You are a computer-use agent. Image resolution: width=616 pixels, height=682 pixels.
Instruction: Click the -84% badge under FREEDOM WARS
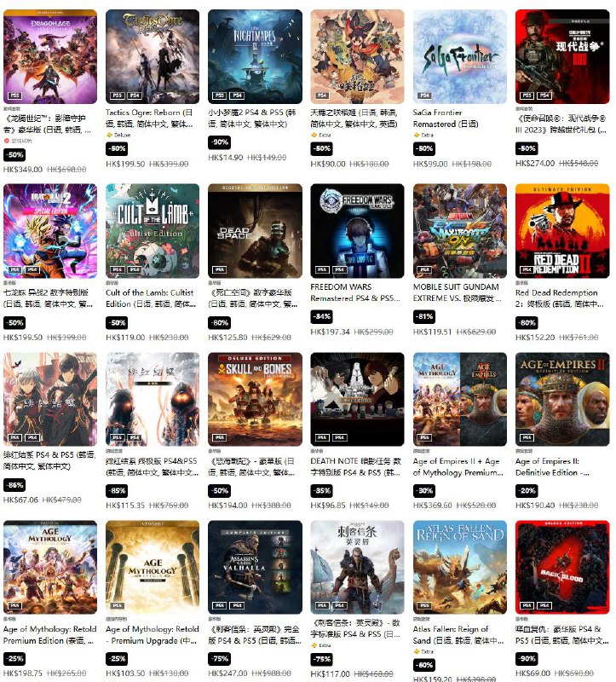point(322,316)
